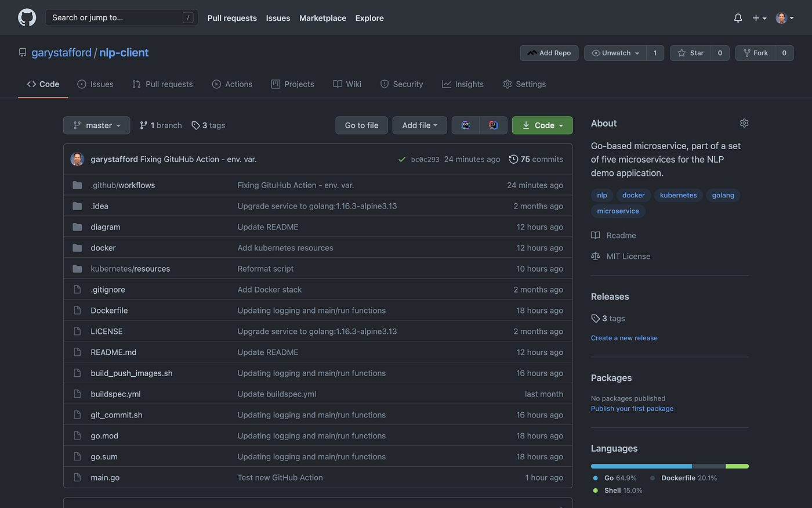This screenshot has height=508, width=812.
Task: Click the Star button
Action: point(690,53)
